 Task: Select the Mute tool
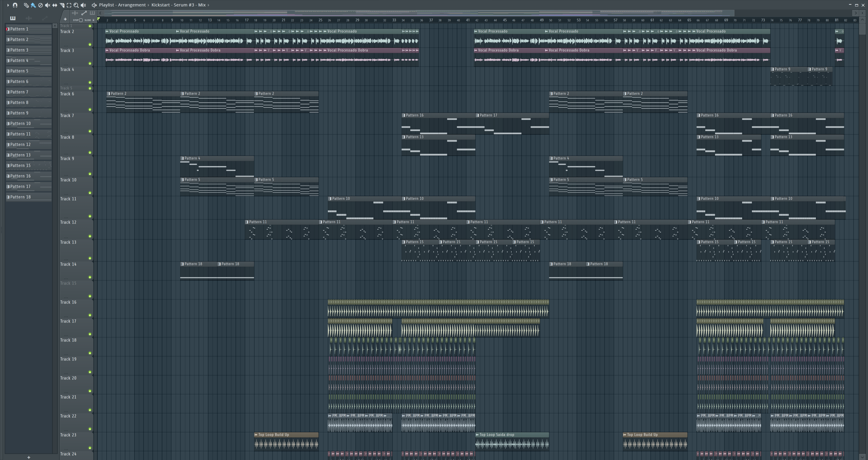[47, 5]
